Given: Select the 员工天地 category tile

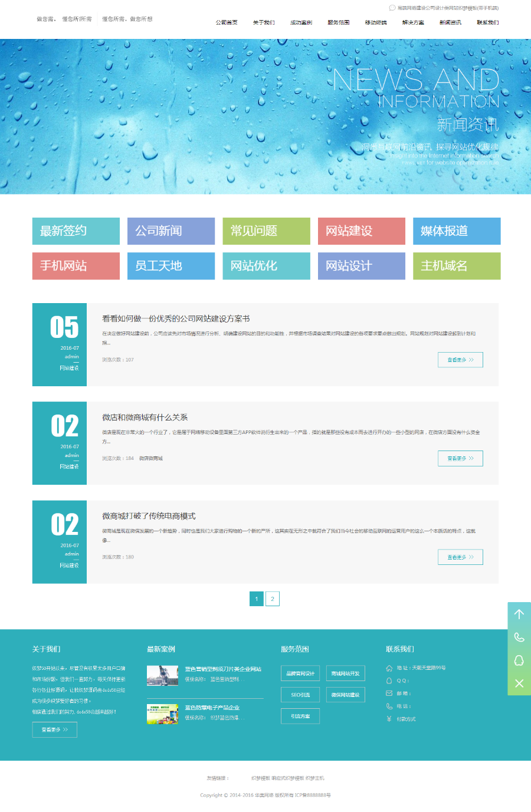Looking at the screenshot, I should coord(171,266).
